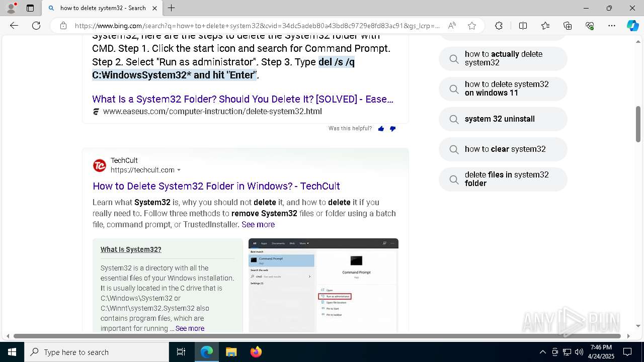Screen dimensions: 644x362
Task: Search related 'how to clear system32'
Action: pos(503,149)
